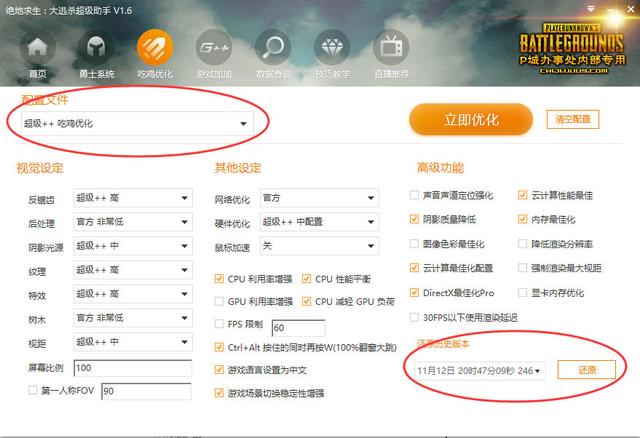Open the 直播推荐 TV icon

391,48
